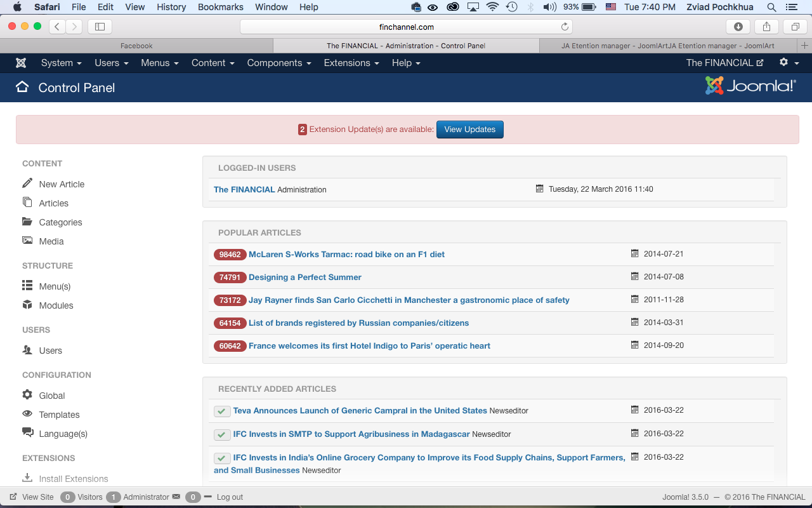Click the Control Panel home icon
This screenshot has height=508, width=812.
click(22, 87)
